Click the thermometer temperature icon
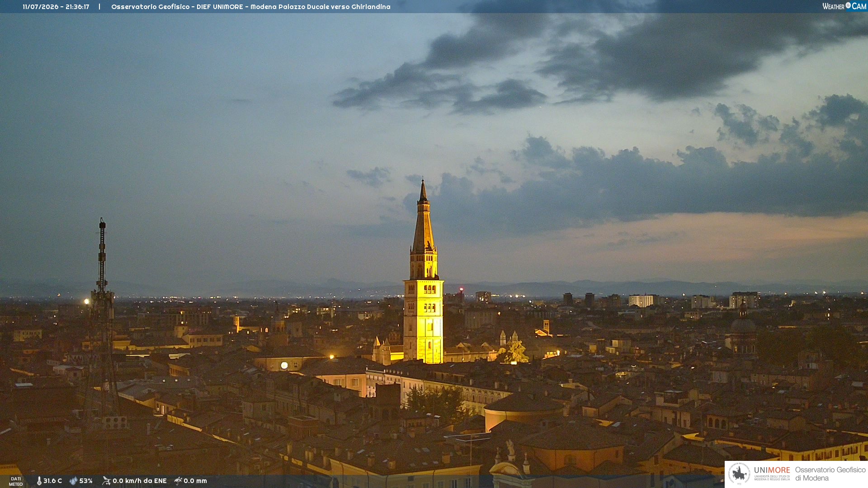 point(39,481)
